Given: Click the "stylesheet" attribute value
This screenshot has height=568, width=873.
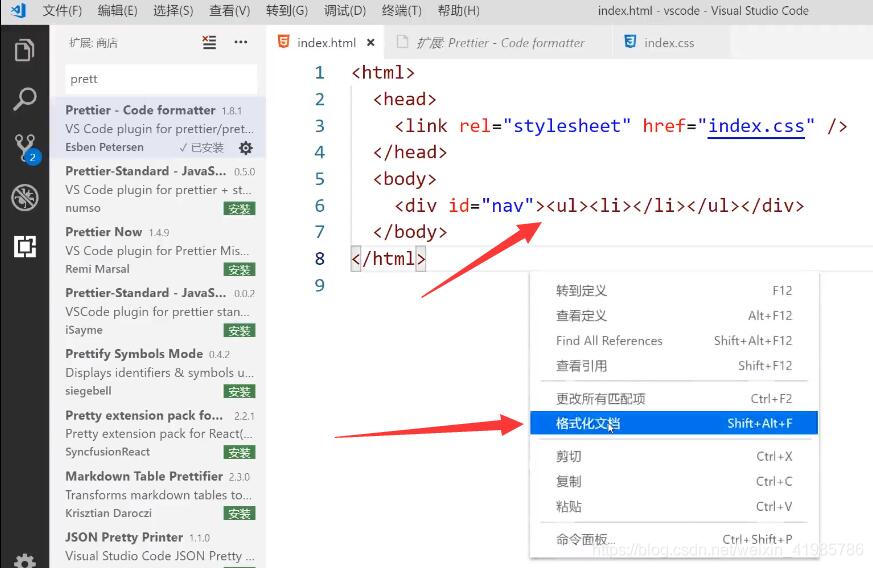Looking at the screenshot, I should pos(567,126).
